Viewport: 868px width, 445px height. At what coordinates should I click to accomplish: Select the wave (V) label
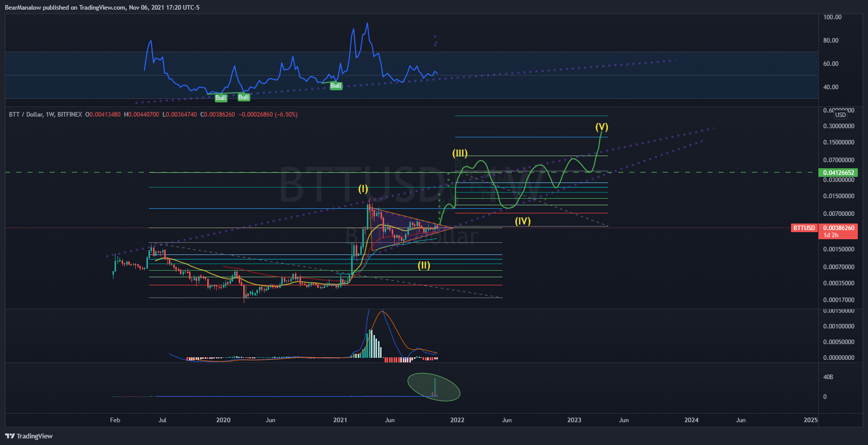[601, 127]
